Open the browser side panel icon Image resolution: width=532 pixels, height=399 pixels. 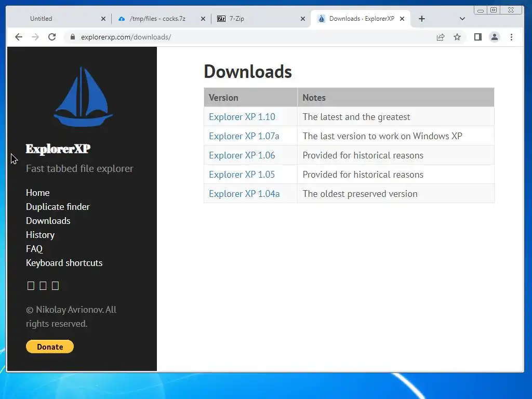[x=478, y=37]
